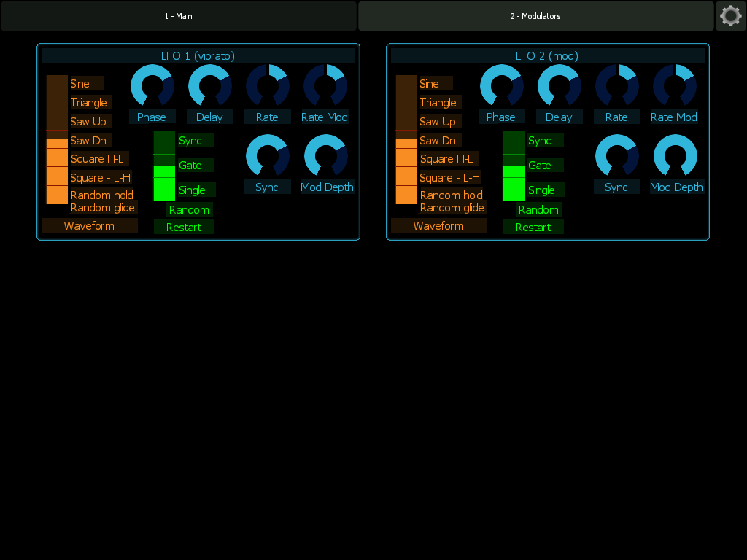The height and width of the screenshot is (560, 747).
Task: Click the LFO 1 Rate Mod knob
Action: click(326, 86)
